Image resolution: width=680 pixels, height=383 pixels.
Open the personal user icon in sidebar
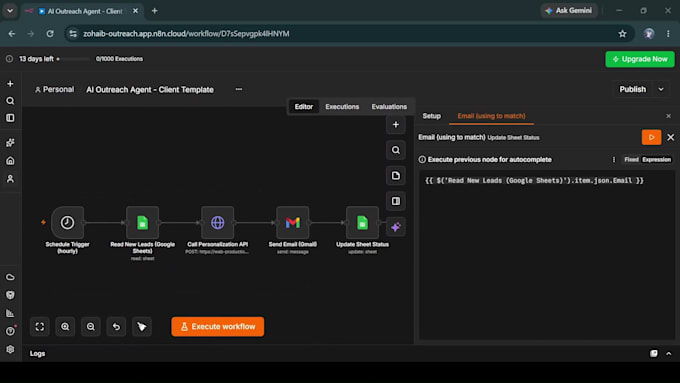click(10, 178)
